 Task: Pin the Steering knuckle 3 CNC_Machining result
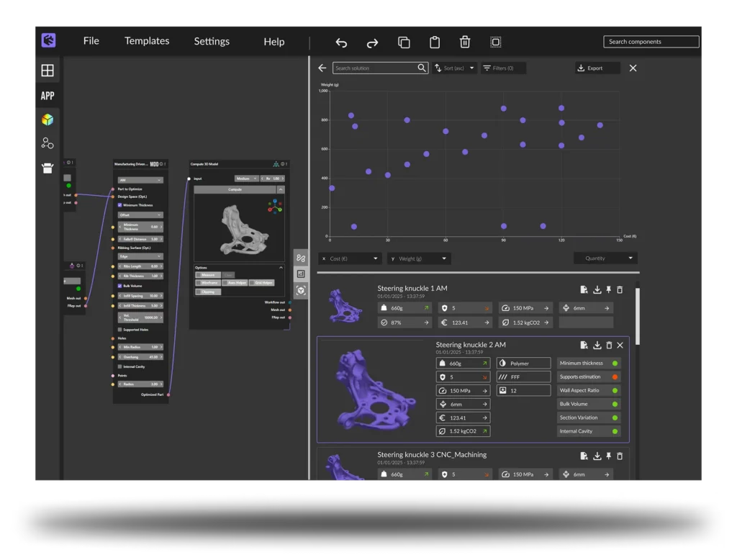(x=608, y=456)
